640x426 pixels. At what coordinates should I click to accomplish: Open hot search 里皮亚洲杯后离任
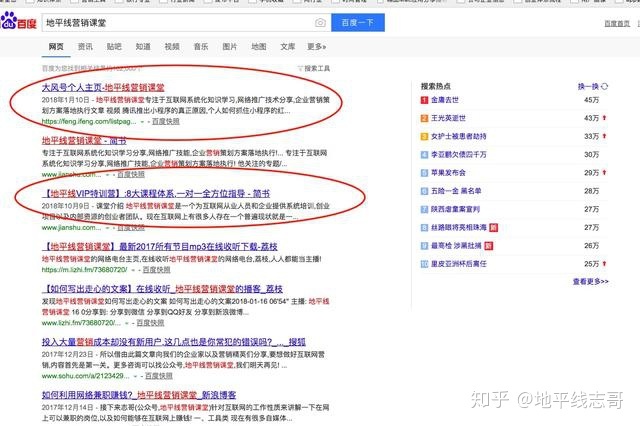459,264
